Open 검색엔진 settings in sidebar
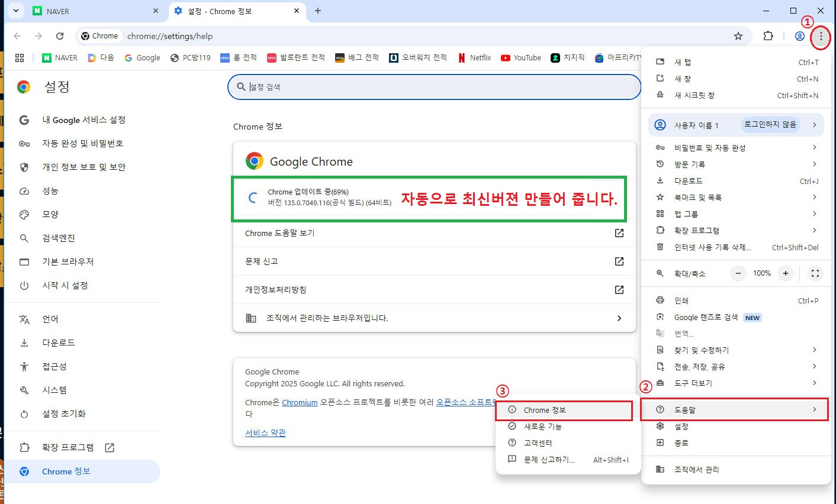Viewport: 836px width, 504px height. (83, 238)
